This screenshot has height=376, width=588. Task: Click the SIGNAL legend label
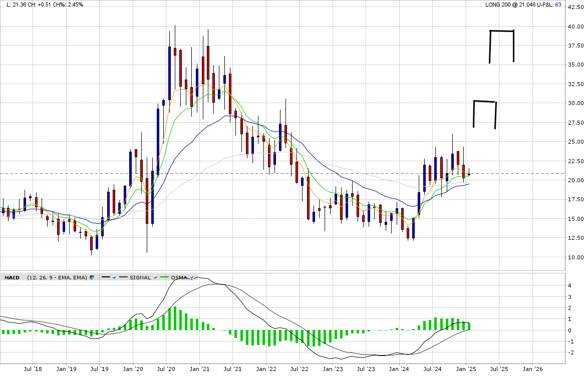140,278
